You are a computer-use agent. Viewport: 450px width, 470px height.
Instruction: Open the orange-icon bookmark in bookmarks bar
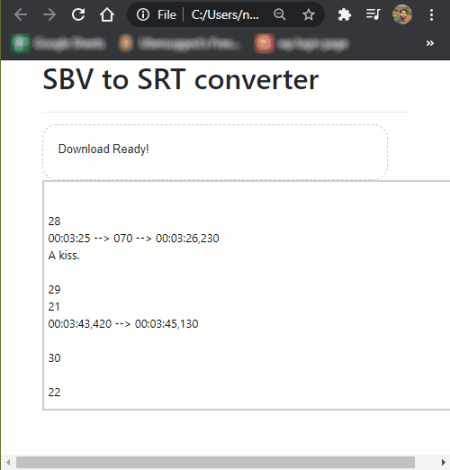[179, 43]
